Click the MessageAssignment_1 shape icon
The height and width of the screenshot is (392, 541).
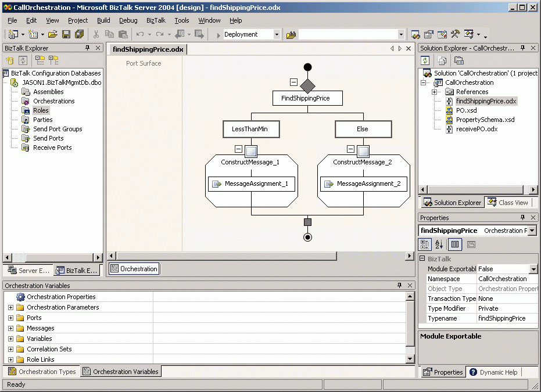point(216,184)
